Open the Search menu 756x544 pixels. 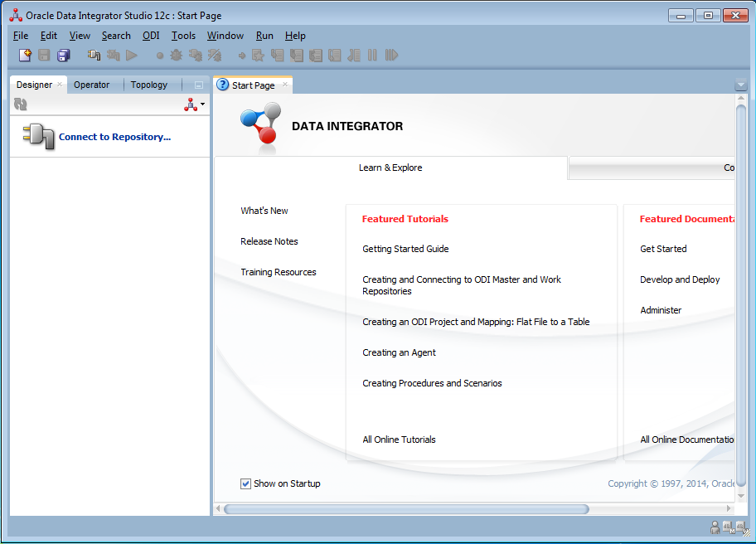[x=116, y=36]
